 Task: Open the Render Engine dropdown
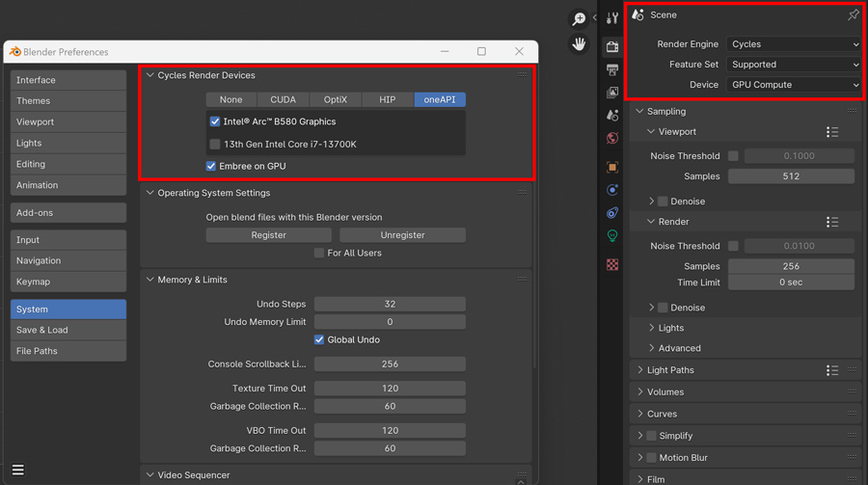click(x=795, y=44)
